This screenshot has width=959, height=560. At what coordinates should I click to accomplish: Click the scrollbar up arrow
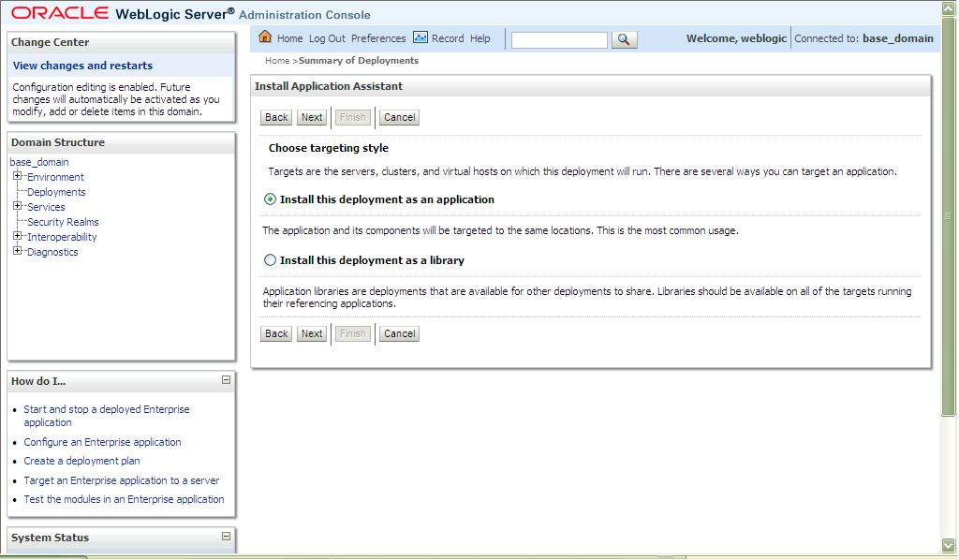click(x=948, y=7)
